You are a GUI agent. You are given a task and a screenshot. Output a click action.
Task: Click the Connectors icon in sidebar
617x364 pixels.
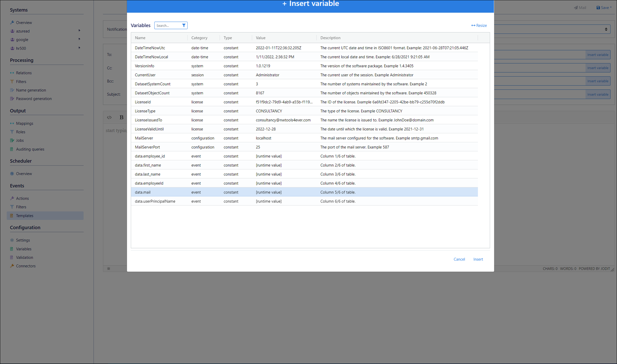pos(12,266)
